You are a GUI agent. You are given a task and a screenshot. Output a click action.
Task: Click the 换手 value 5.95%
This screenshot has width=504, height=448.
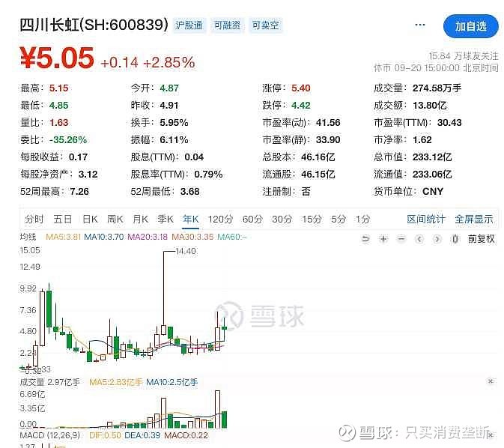[x=174, y=123]
